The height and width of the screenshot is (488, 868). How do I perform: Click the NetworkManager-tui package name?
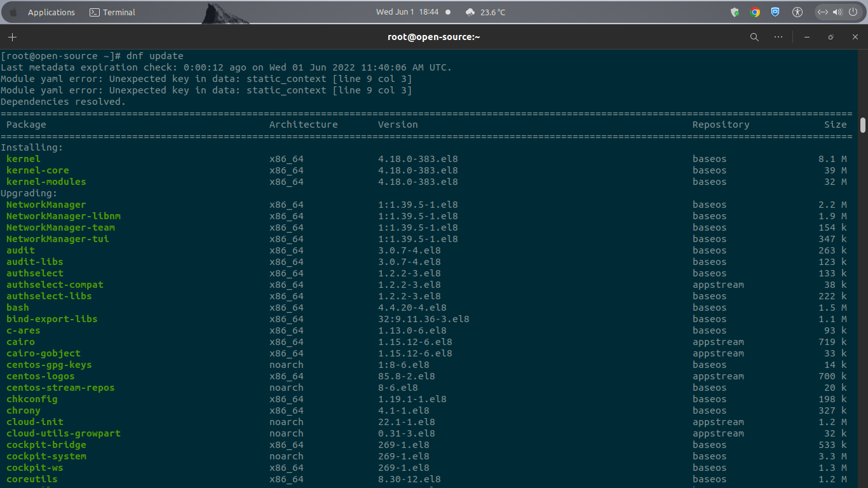[58, 239]
